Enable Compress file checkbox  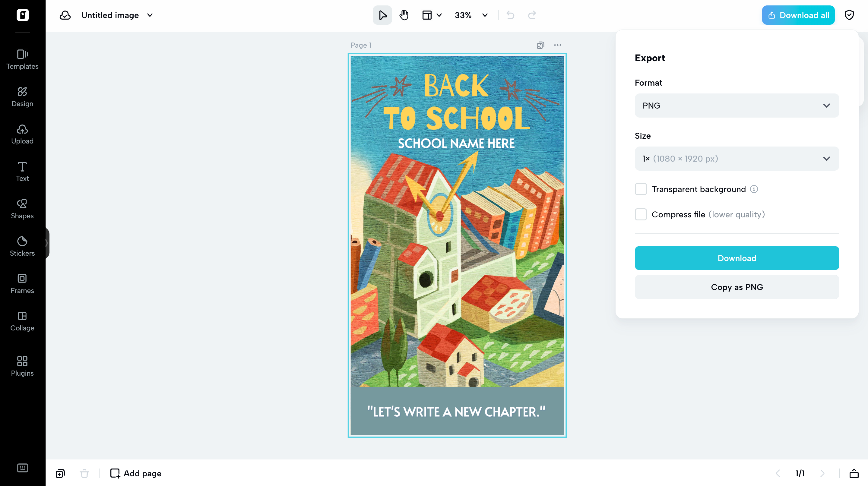[641, 214]
